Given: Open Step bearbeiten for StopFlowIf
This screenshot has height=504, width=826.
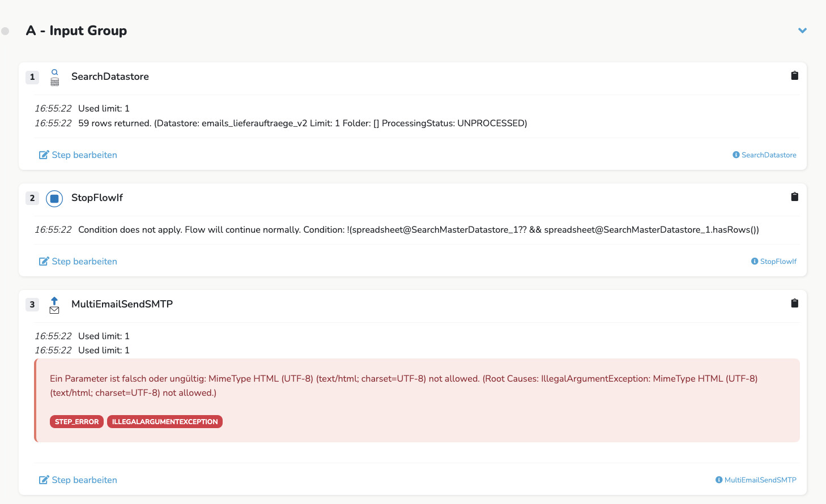Looking at the screenshot, I should tap(78, 262).
